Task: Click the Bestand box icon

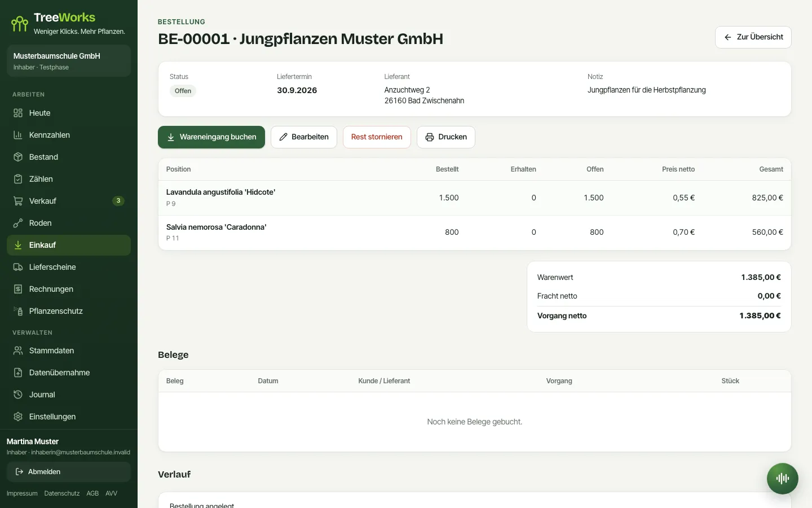Action: click(x=18, y=157)
